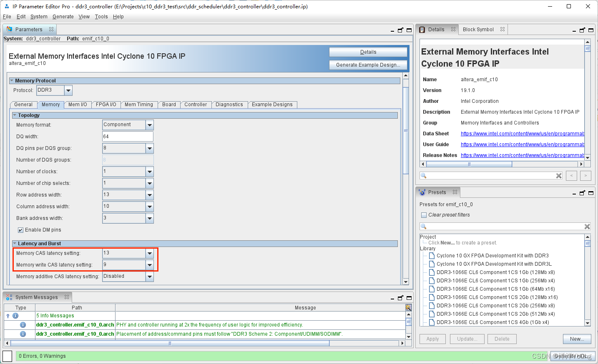This screenshot has width=598, height=364.
Task: Close the Details tab with its X icon
Action: click(453, 29)
